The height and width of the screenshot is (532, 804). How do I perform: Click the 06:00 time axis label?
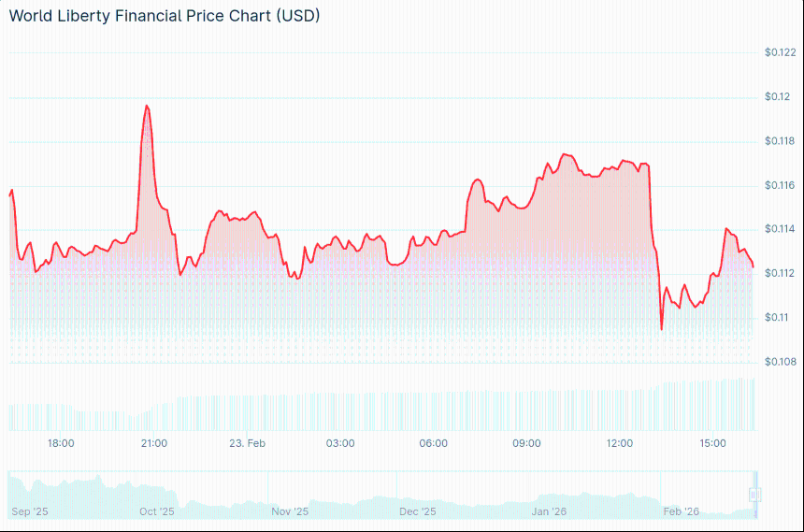434,443
